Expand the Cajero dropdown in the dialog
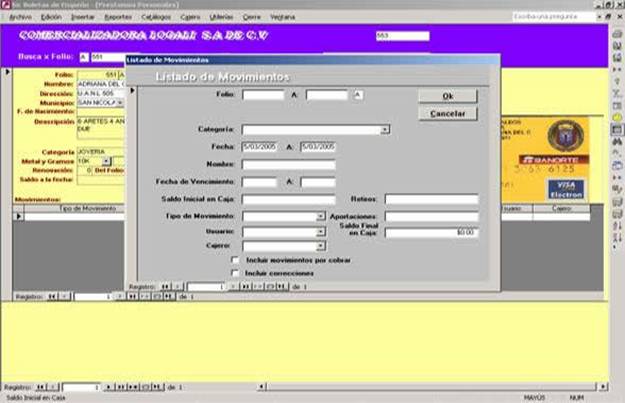 tap(320, 246)
